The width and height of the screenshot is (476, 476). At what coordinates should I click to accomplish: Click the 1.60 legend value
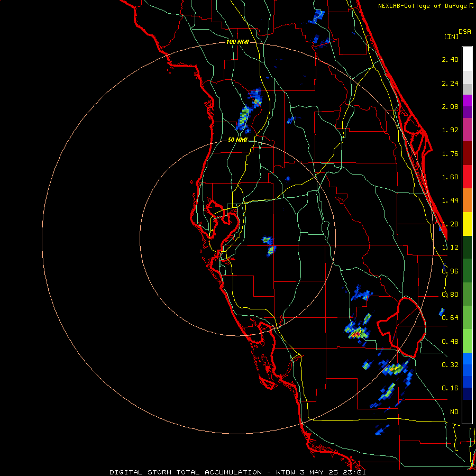pos(450,177)
